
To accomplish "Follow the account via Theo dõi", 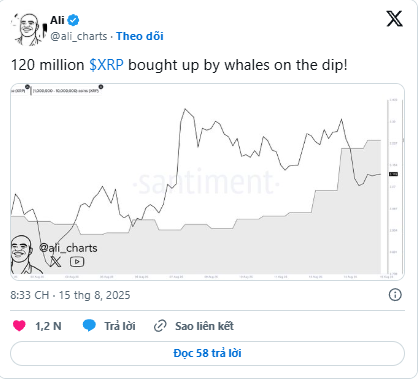I will (x=140, y=36).
